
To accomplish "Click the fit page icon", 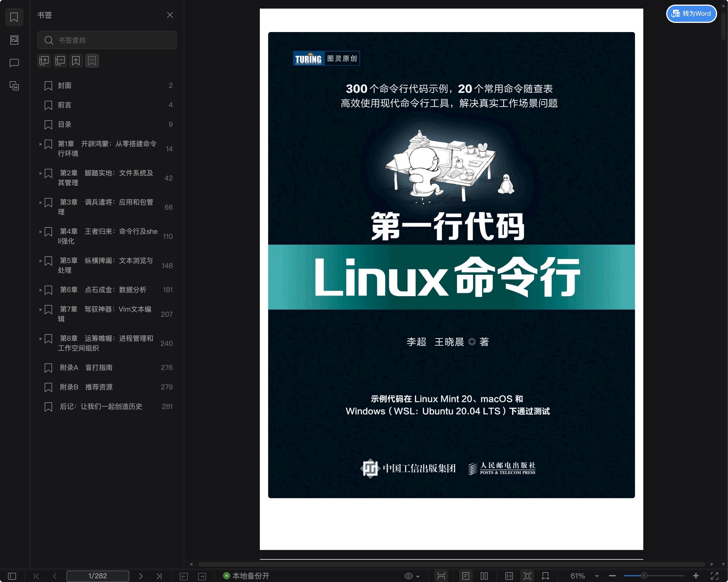I will [527, 576].
